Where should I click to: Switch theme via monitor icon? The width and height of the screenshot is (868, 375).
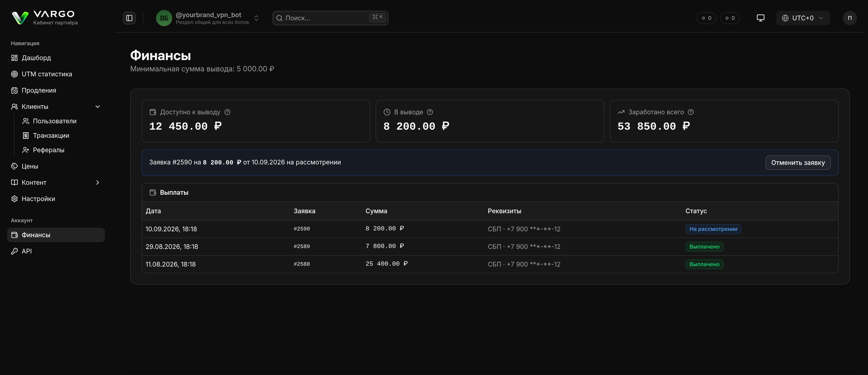[760, 18]
